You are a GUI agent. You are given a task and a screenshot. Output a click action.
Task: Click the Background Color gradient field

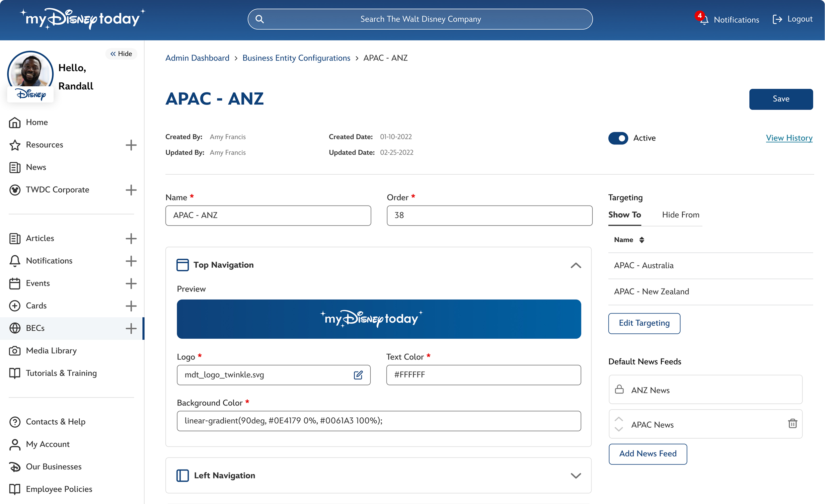(378, 421)
